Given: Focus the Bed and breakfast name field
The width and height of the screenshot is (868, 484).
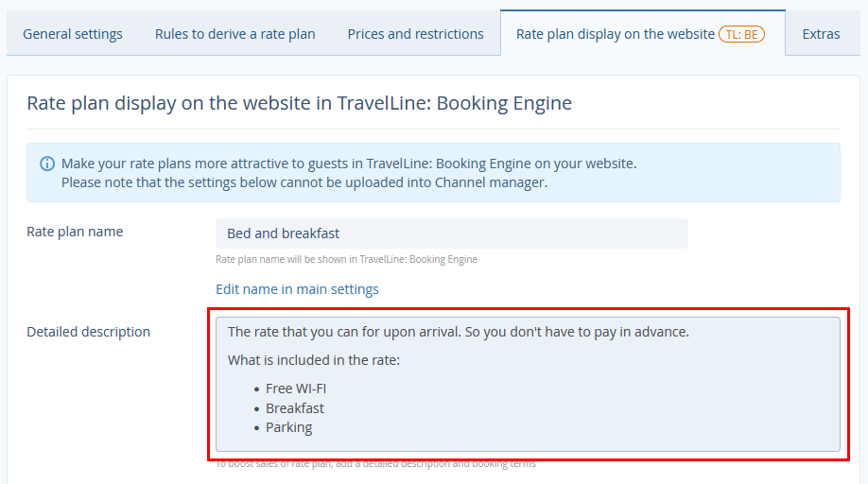Looking at the screenshot, I should (x=452, y=233).
